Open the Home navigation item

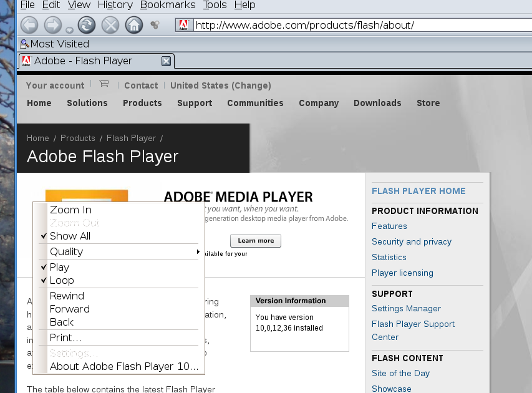click(x=39, y=103)
